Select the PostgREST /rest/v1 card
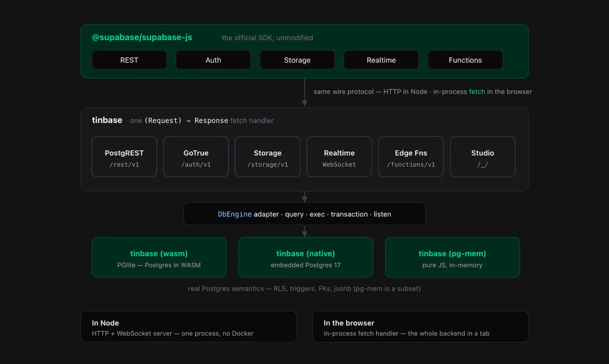The image size is (609, 364). [124, 157]
